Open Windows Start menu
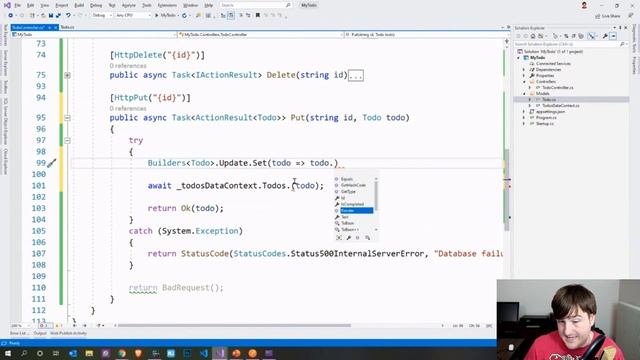The width and height of the screenshot is (640, 360). tap(8, 353)
